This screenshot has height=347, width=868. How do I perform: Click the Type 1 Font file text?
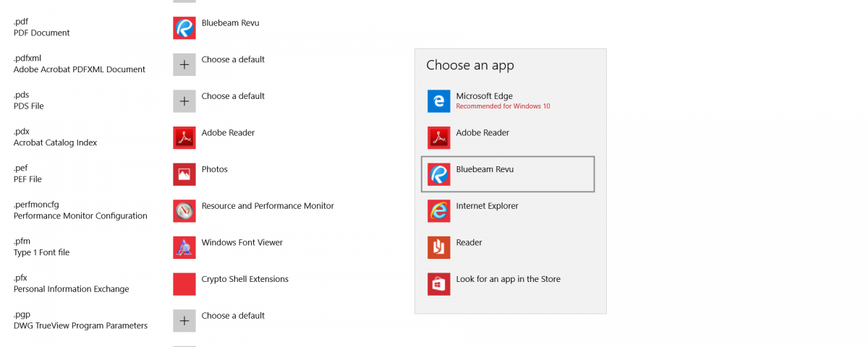[x=41, y=253]
